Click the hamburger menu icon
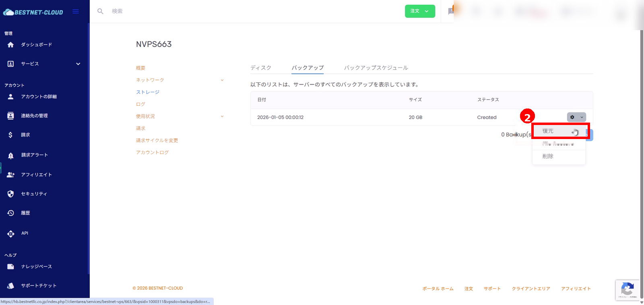The image size is (644, 305). tap(75, 12)
